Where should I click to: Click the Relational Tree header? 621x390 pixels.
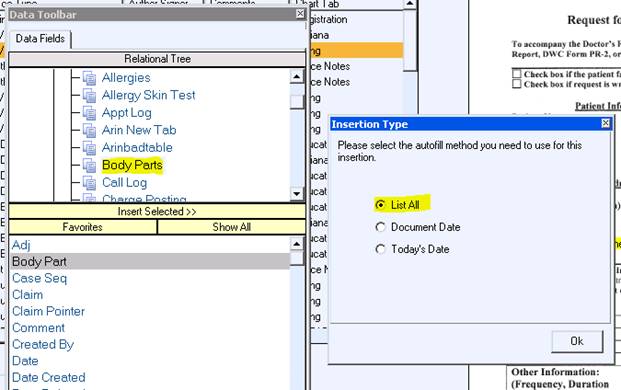157,59
